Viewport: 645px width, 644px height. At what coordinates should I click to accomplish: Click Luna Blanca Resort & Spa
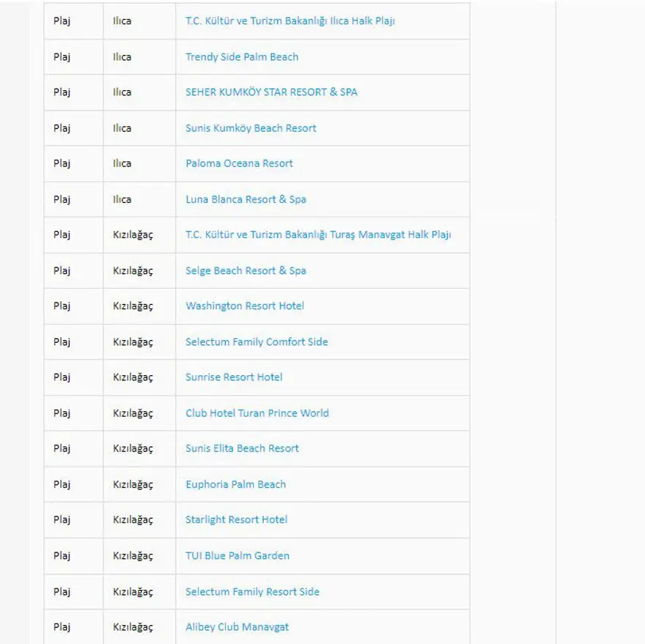246,199
